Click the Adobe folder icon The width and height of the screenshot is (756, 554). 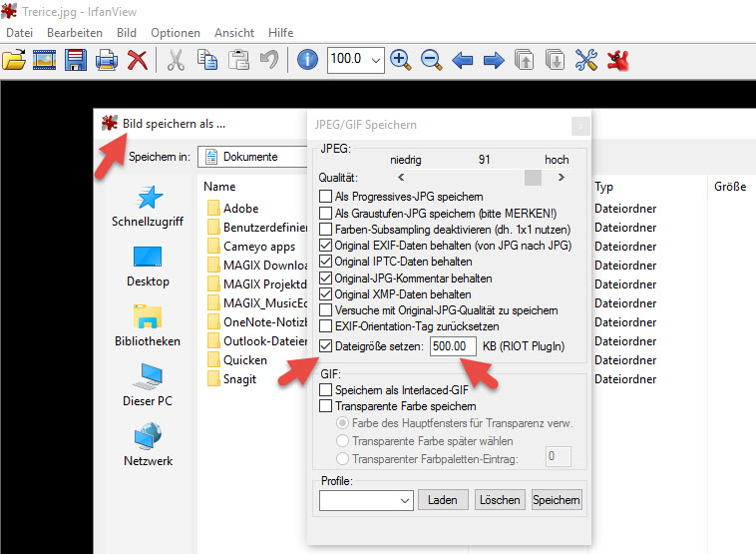click(x=213, y=208)
